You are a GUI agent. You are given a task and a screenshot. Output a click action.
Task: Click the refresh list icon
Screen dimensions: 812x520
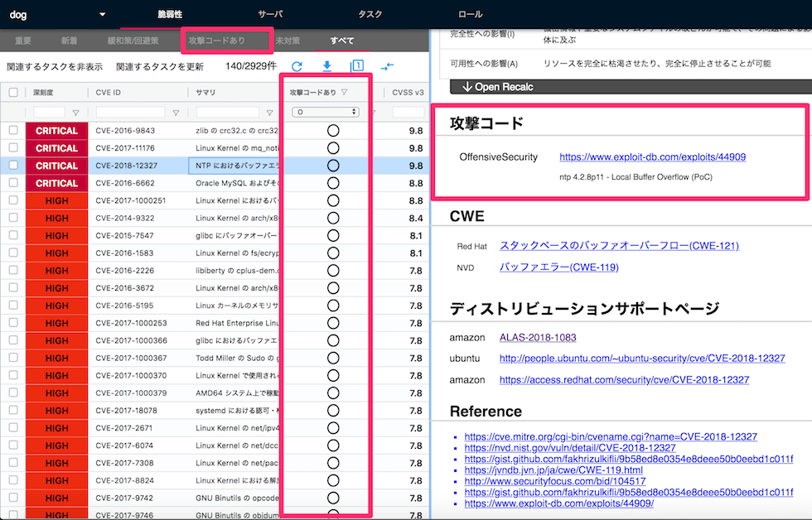point(297,66)
